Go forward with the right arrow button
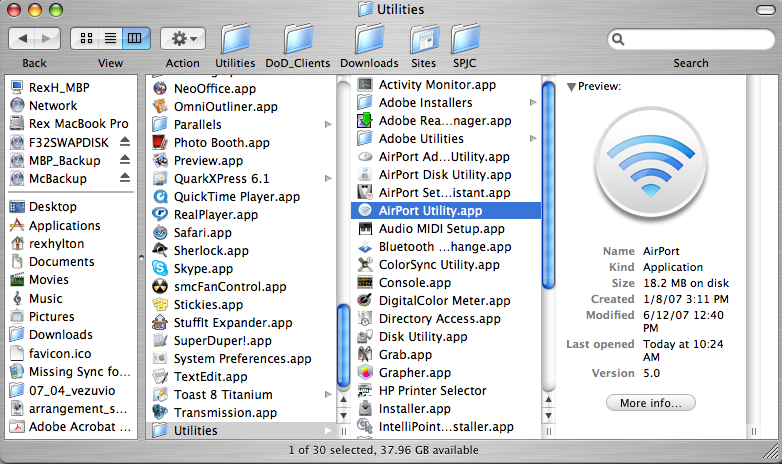This screenshot has height=464, width=782. pos(47,38)
